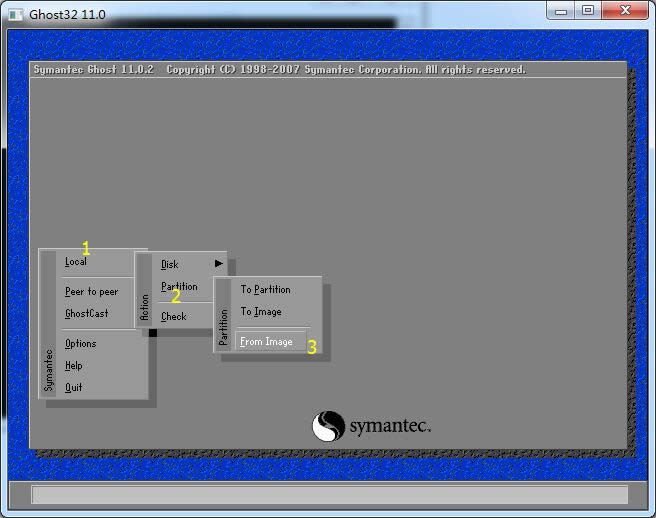Close the Ghost32 11.0 window
The image size is (656, 518).
625,11
